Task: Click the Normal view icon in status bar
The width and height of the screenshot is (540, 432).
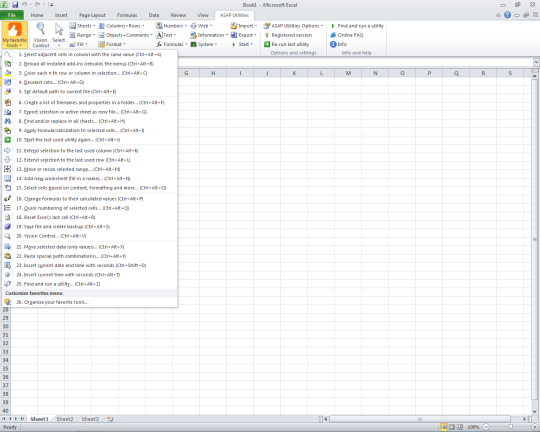Action: (444, 427)
